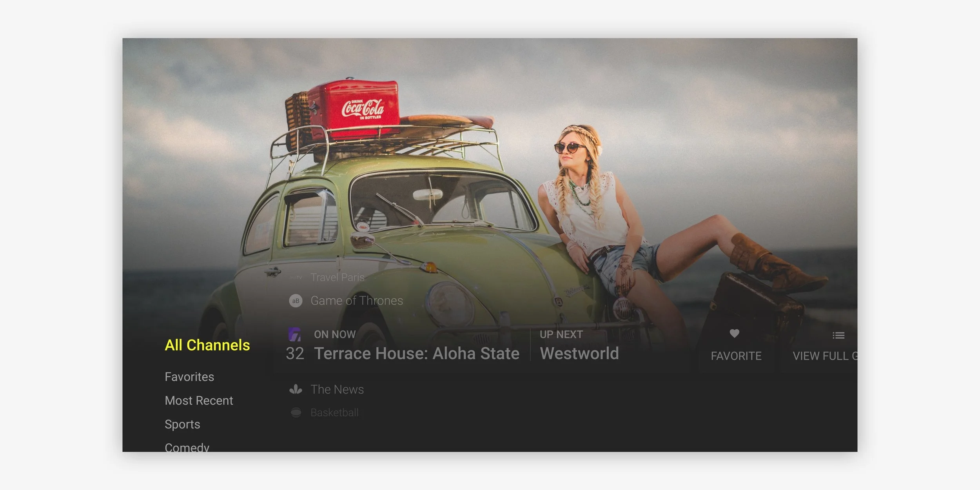Open the Favorites category
The height and width of the screenshot is (490, 980).
click(x=189, y=377)
